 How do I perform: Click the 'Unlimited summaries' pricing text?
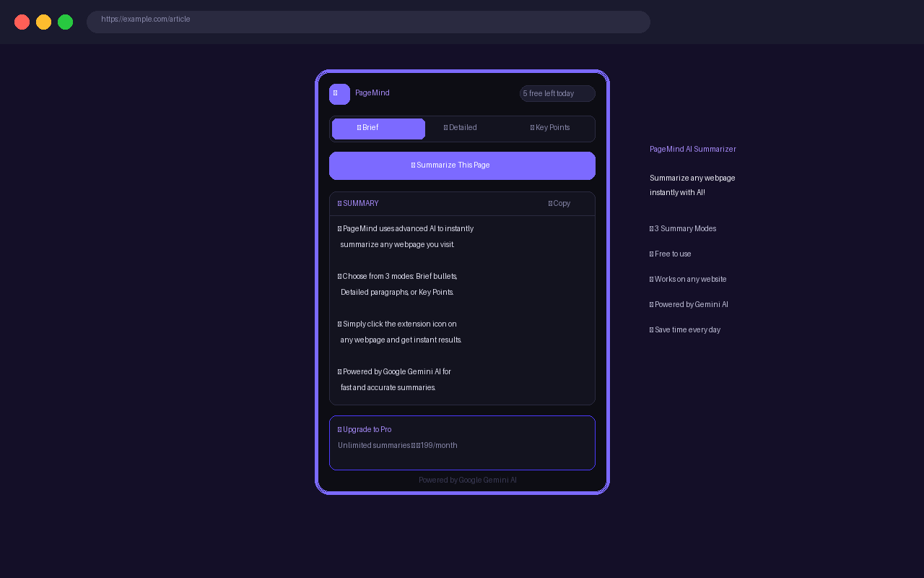pyautogui.click(x=398, y=446)
